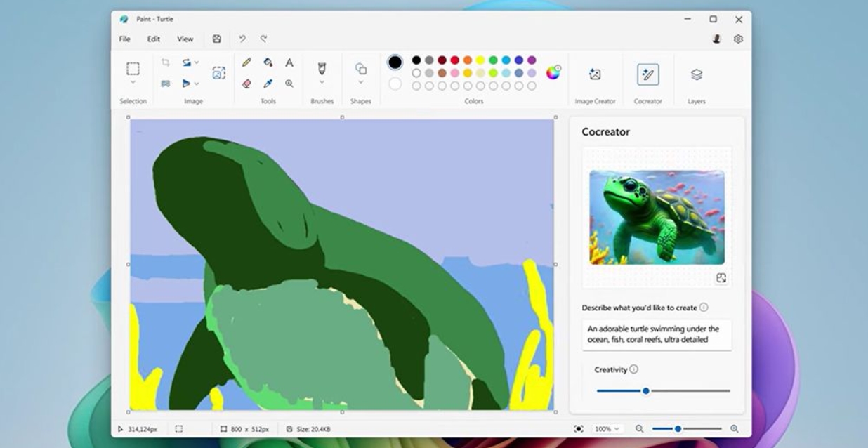Select the Eraser tool
This screenshot has height=448, width=868.
point(246,83)
